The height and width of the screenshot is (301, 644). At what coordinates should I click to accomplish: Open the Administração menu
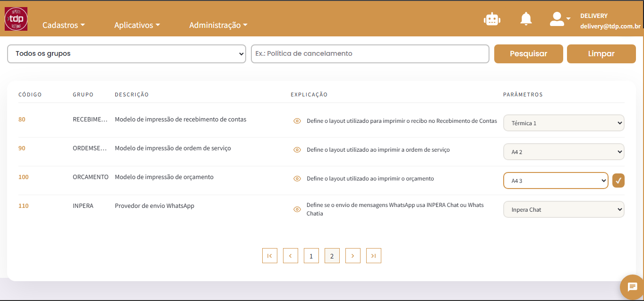(218, 25)
